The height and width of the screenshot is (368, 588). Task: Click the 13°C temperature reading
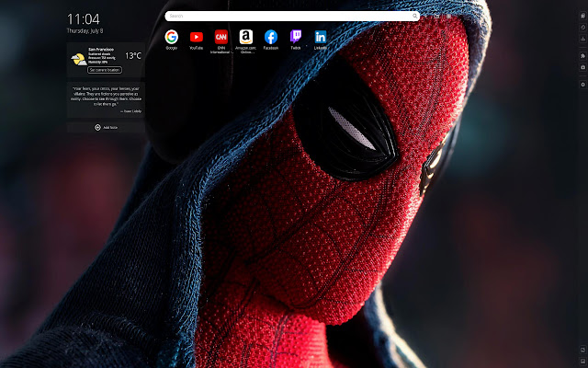tap(133, 56)
